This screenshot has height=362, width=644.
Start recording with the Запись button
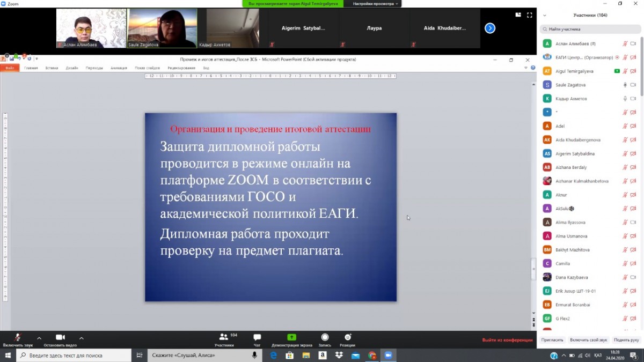tap(325, 337)
